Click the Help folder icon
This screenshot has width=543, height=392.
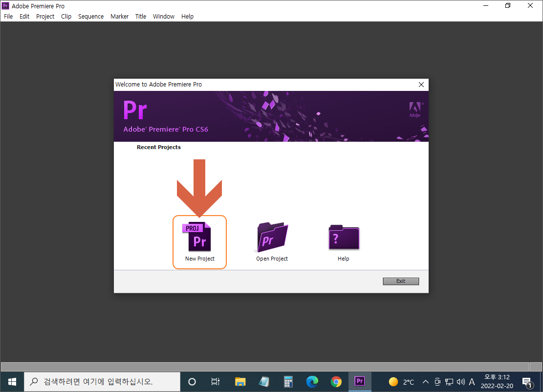click(344, 237)
